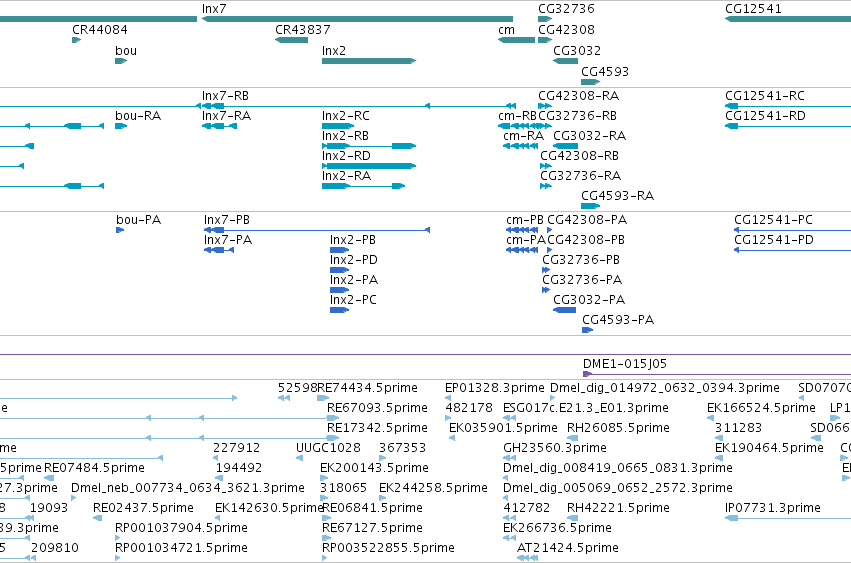Click the CG4593 gene label

tap(605, 72)
